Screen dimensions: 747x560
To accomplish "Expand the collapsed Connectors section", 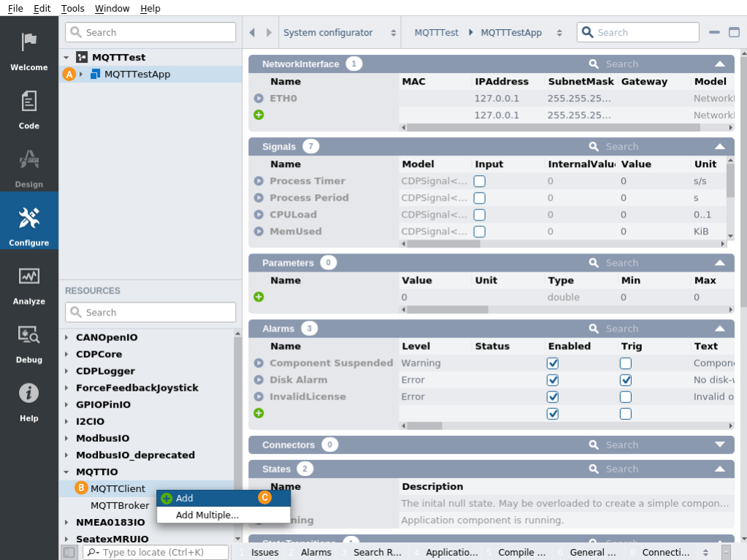I will pyautogui.click(x=720, y=445).
